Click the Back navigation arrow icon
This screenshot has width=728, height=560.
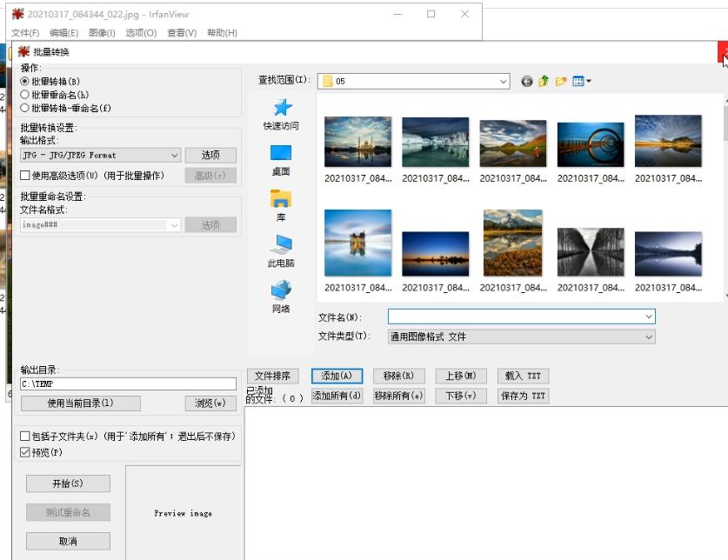point(527,81)
